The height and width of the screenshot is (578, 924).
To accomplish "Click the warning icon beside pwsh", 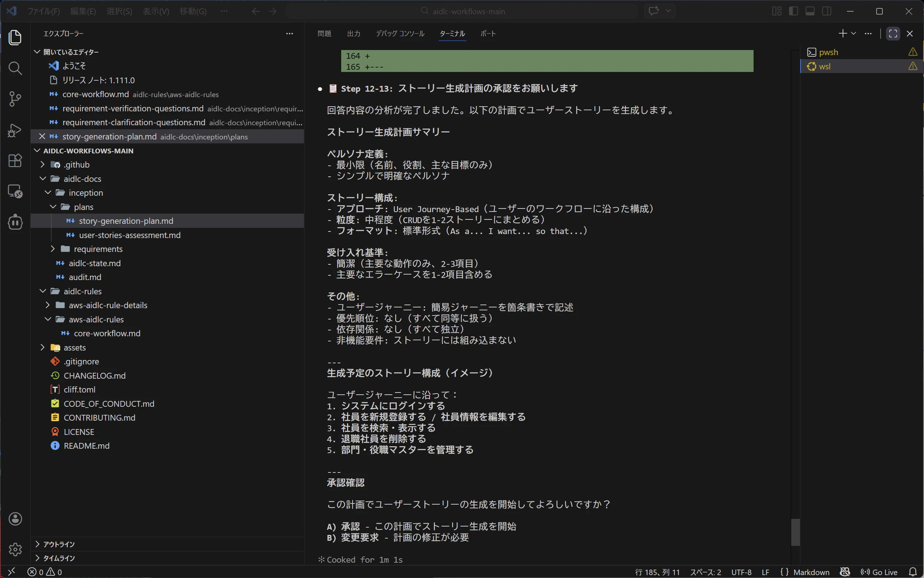I will click(x=913, y=52).
